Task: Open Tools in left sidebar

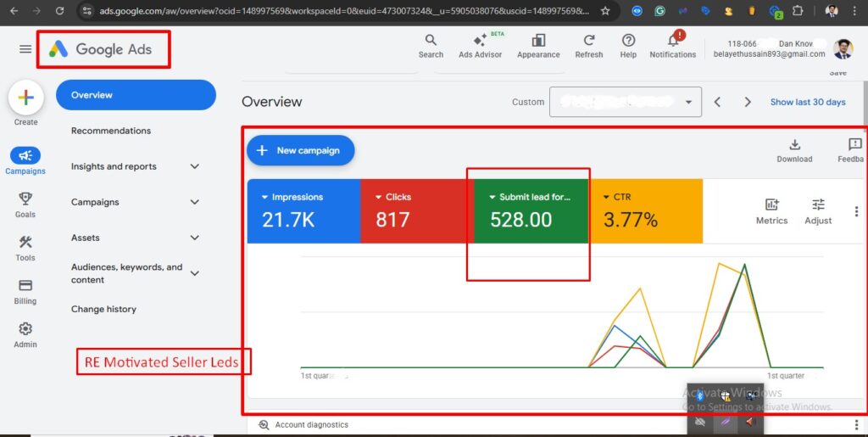Action: coord(25,248)
